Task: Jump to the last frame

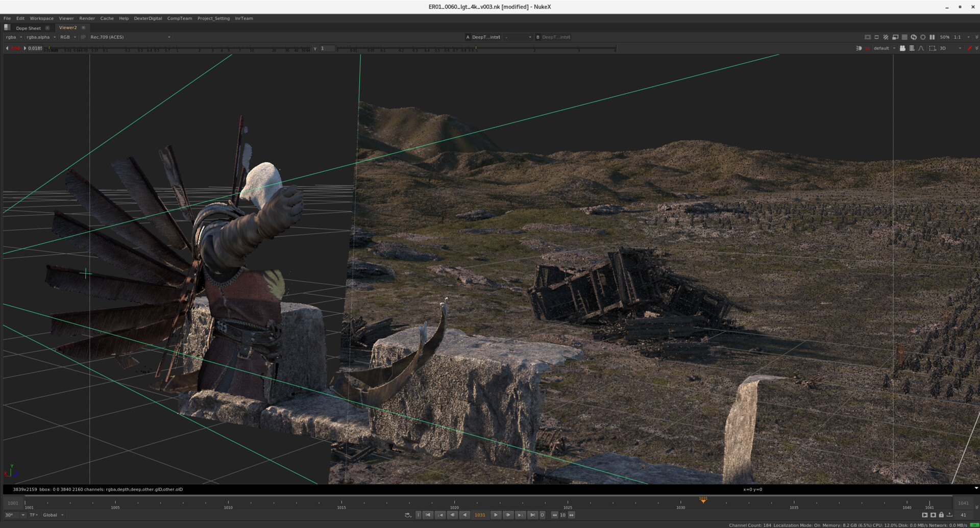Action: (x=532, y=515)
